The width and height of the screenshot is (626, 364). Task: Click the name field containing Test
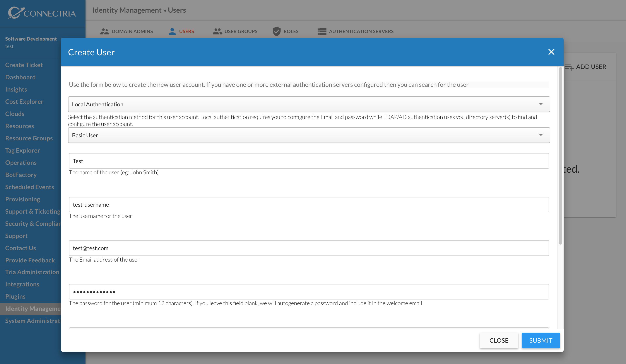(309, 161)
